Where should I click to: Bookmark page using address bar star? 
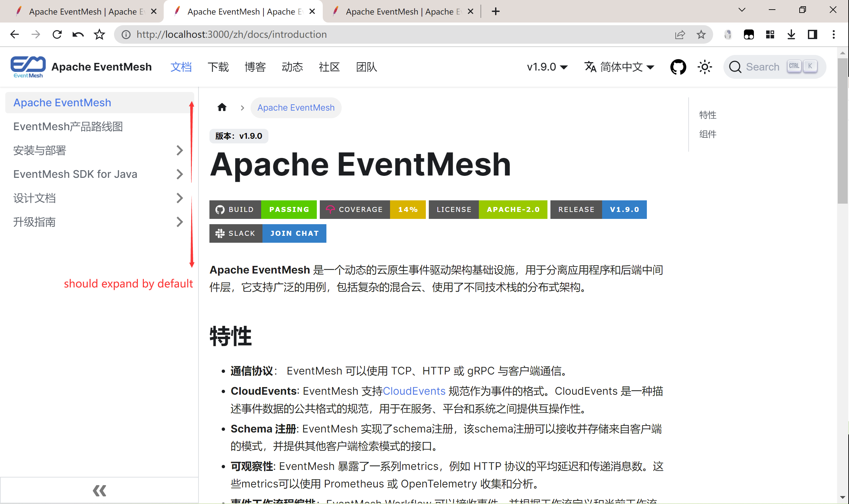tap(701, 34)
